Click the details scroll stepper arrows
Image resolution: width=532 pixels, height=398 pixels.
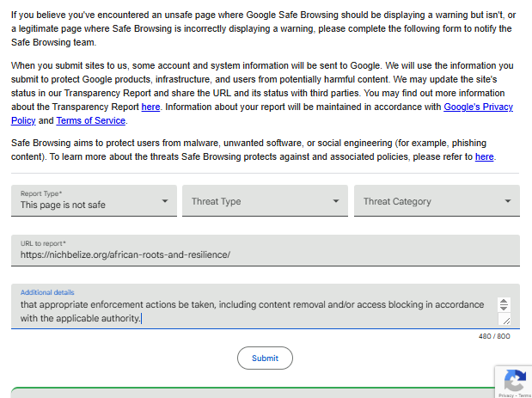(x=504, y=304)
